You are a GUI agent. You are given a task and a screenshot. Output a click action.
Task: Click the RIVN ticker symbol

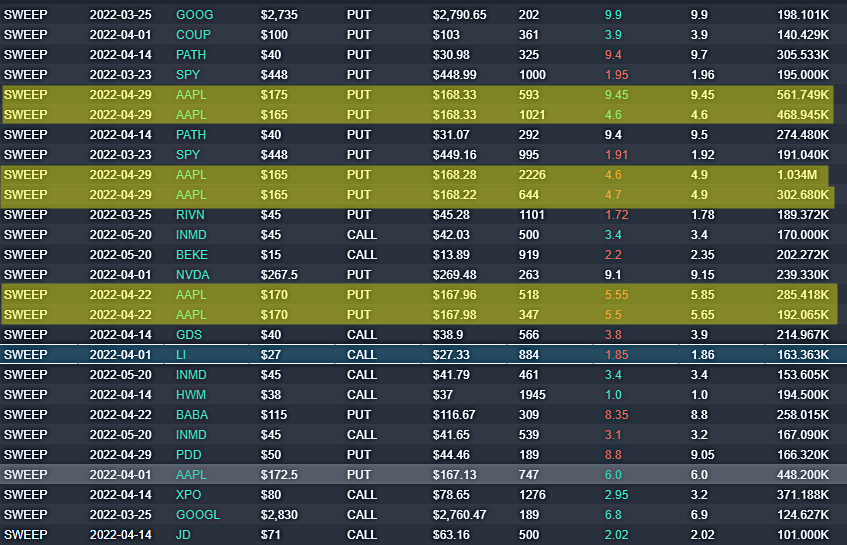(x=190, y=214)
